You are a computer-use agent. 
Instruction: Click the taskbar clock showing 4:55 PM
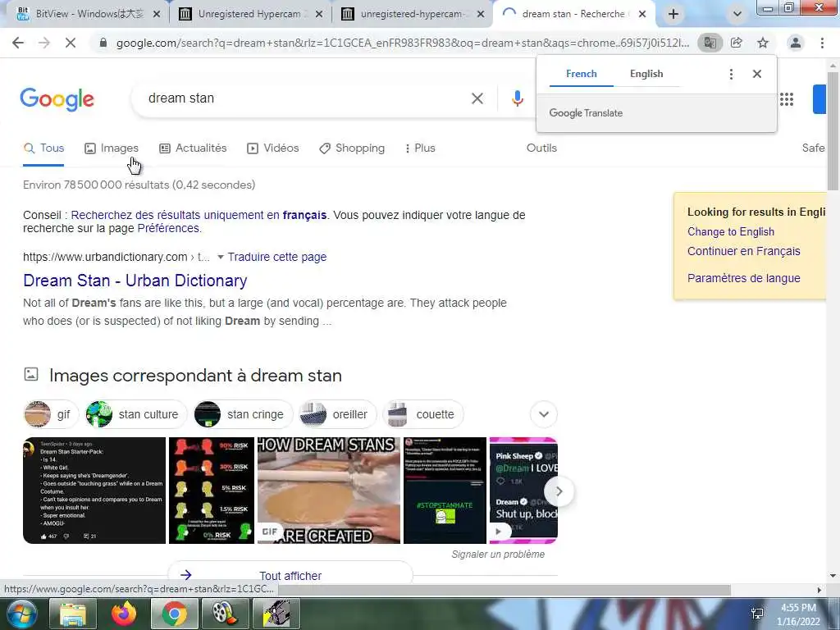pos(798,614)
